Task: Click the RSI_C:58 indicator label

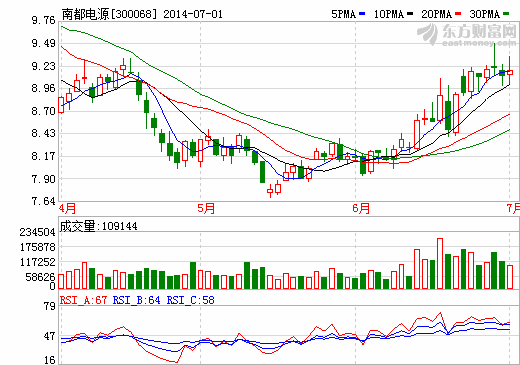Action: pos(190,300)
